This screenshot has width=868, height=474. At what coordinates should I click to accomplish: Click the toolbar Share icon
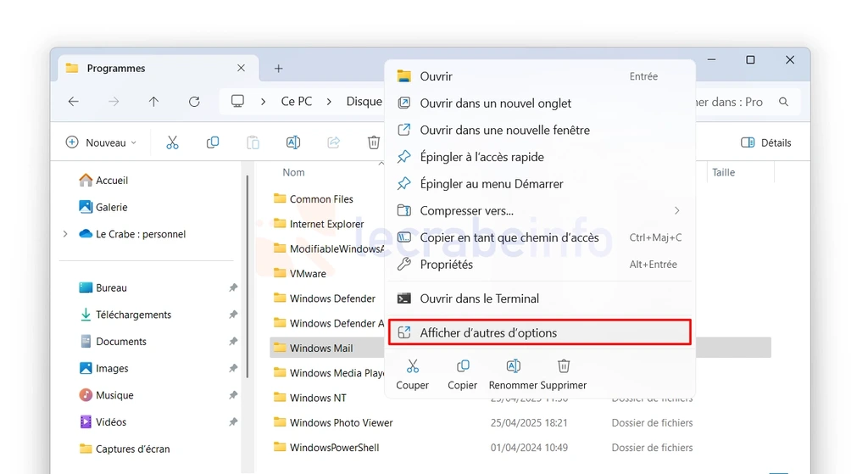[x=333, y=142]
